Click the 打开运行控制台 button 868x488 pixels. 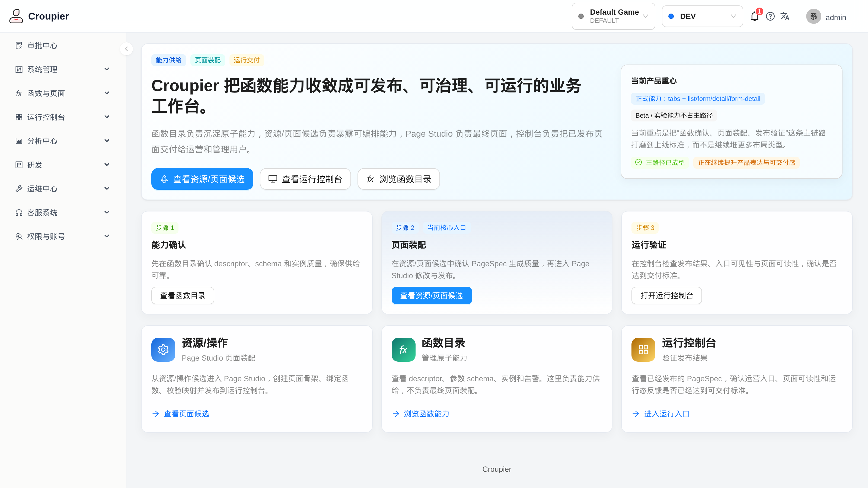click(666, 295)
